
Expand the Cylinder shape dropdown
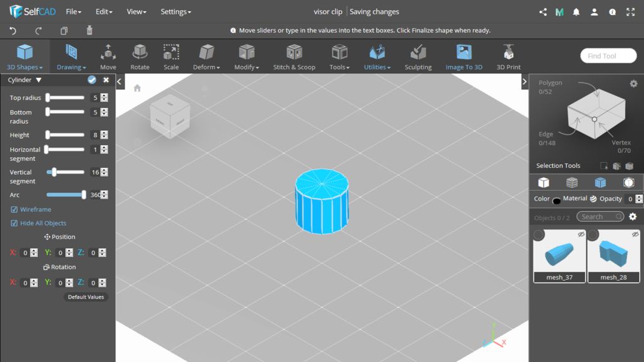point(38,80)
